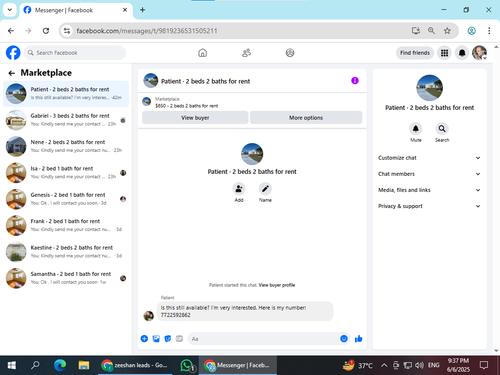Open the Windows Start menu
The width and height of the screenshot is (500, 375).
coord(11,365)
